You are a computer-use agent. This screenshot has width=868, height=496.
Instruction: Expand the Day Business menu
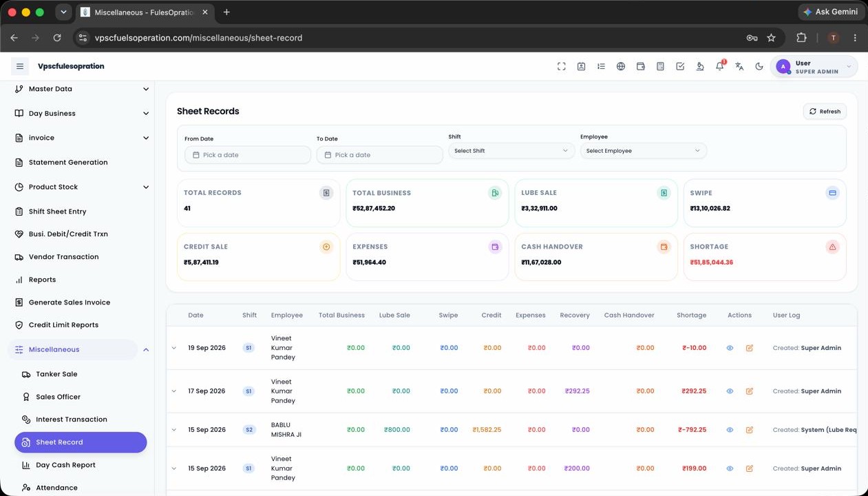tap(82, 114)
